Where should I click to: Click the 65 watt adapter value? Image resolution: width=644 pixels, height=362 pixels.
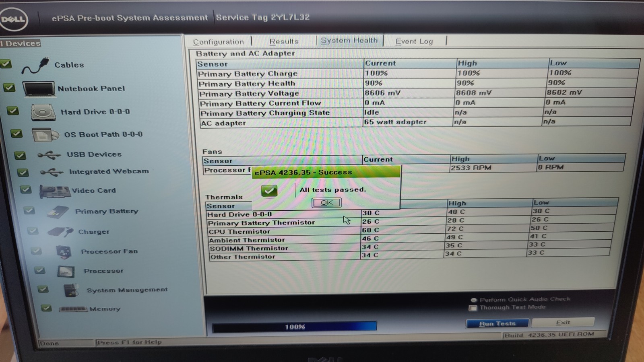point(395,122)
